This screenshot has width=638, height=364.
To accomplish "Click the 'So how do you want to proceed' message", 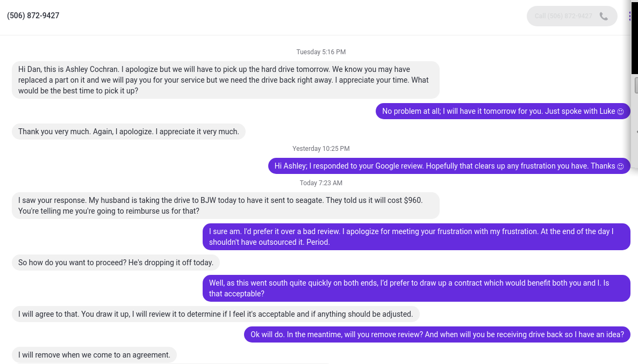I will coord(116,263).
